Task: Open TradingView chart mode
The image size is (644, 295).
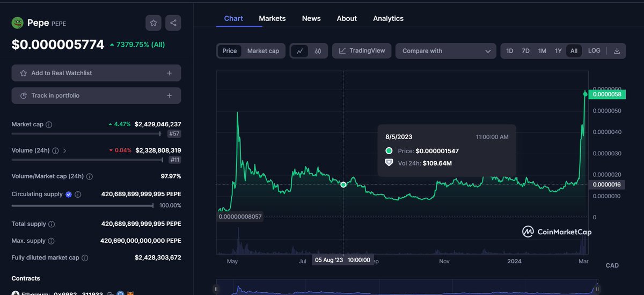Action: tap(362, 51)
